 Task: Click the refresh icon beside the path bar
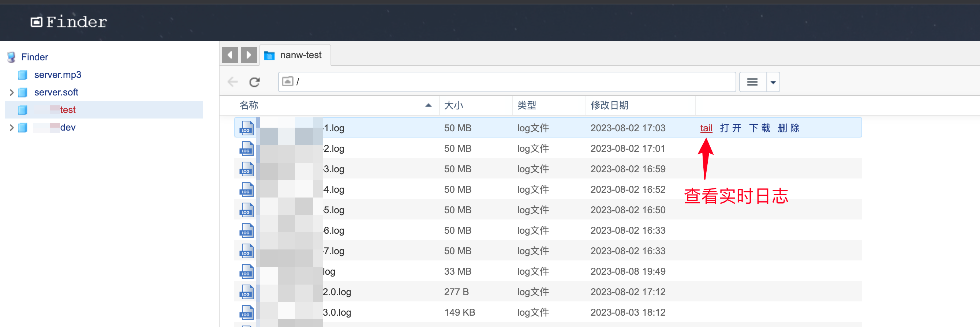(x=254, y=82)
